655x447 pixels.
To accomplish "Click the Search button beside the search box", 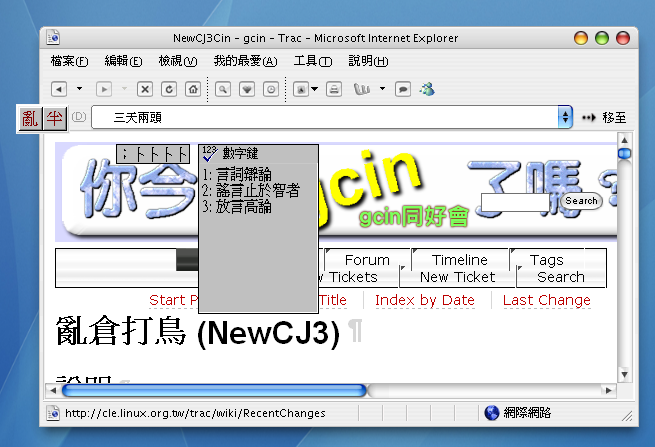I will tap(581, 201).
